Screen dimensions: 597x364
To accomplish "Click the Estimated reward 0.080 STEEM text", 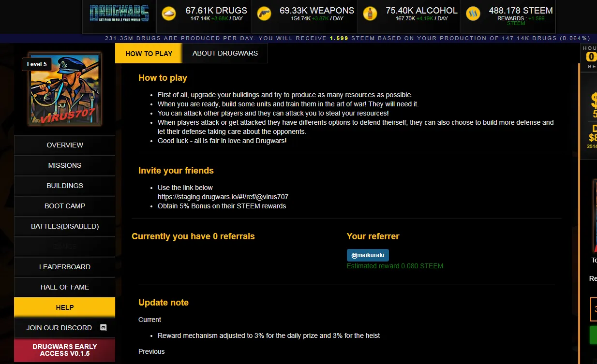I will pos(395,266).
